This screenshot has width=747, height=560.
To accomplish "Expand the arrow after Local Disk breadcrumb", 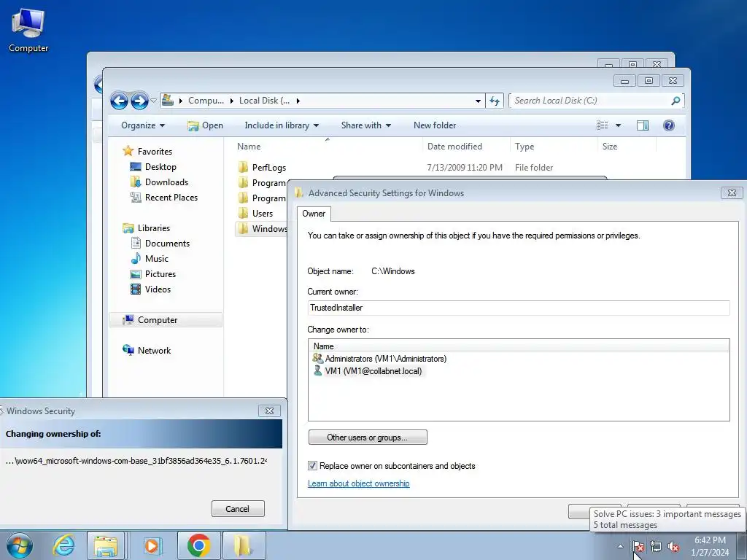I will coord(298,101).
